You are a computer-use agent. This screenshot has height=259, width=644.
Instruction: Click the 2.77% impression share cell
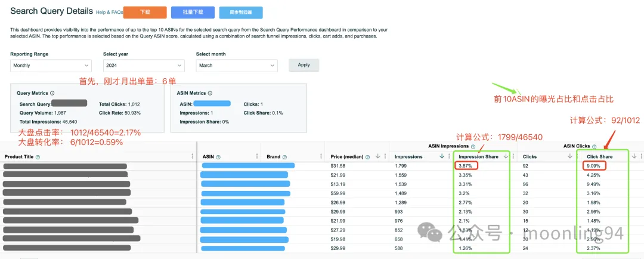pyautogui.click(x=465, y=203)
